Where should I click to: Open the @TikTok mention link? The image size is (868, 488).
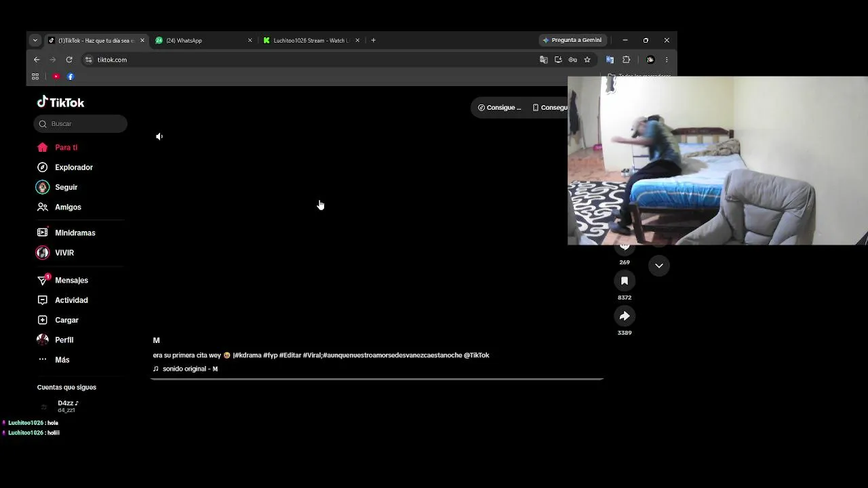click(477, 355)
